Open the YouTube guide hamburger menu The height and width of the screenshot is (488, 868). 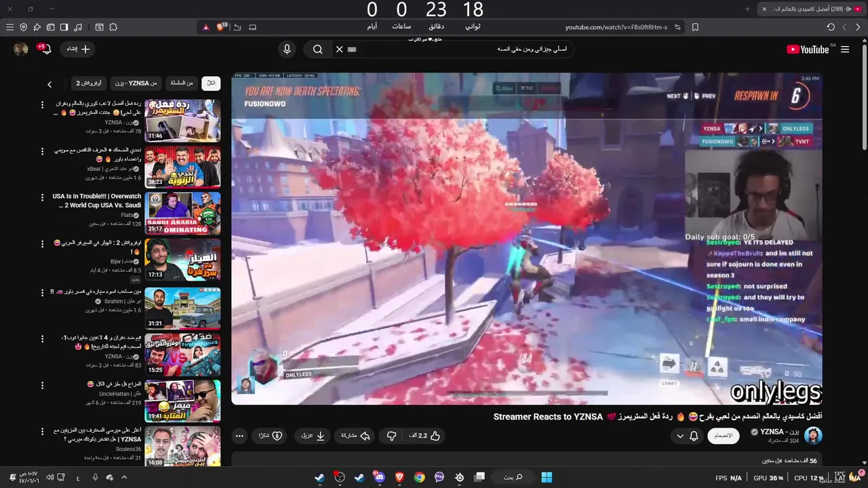pyautogui.click(x=845, y=49)
